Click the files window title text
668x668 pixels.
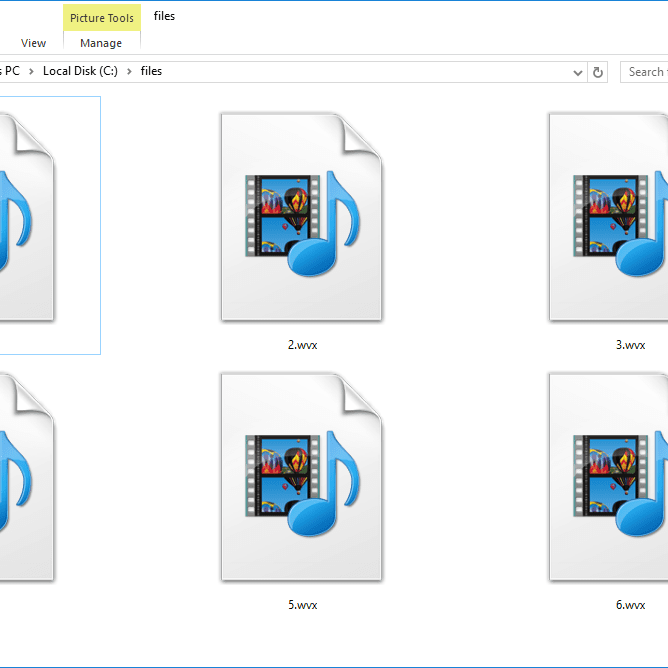coord(164,16)
